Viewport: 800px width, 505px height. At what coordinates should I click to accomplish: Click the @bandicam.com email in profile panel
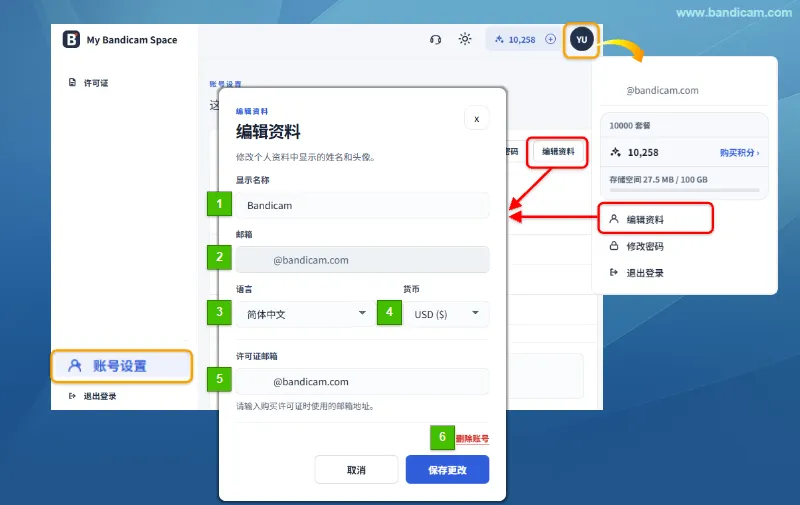click(662, 90)
